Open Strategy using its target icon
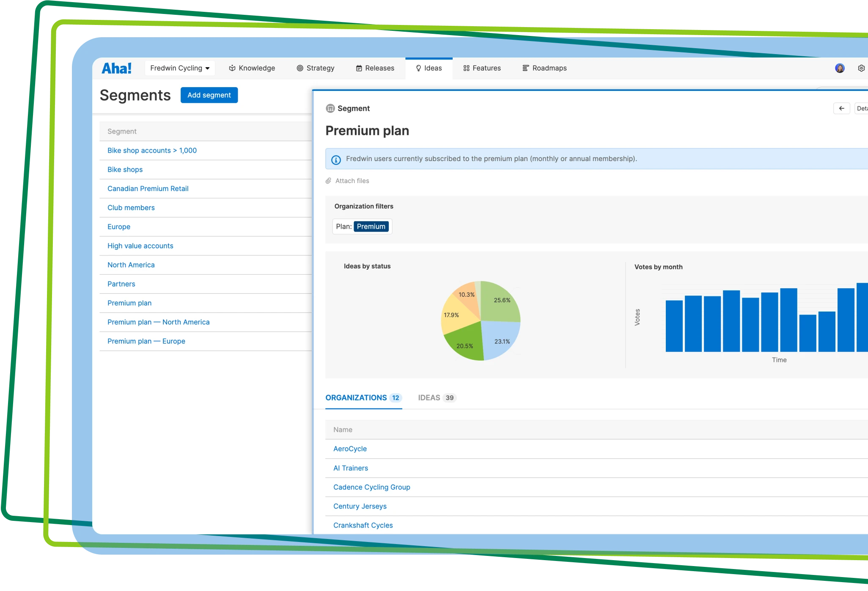The width and height of the screenshot is (868, 591). pyautogui.click(x=300, y=68)
